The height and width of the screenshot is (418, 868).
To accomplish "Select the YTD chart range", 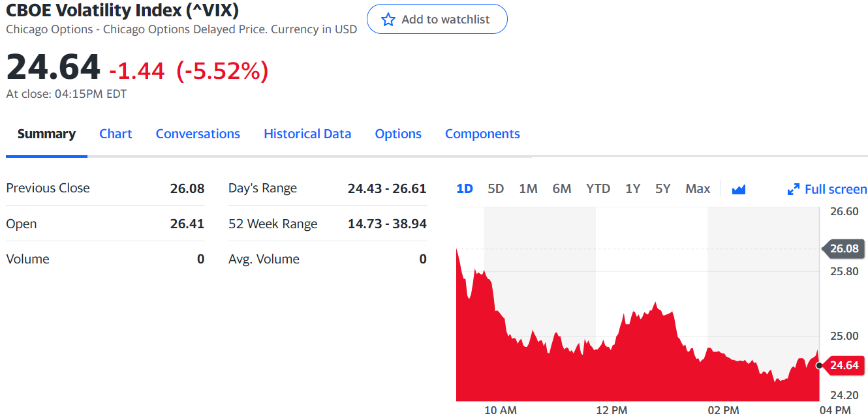I will click(x=598, y=188).
